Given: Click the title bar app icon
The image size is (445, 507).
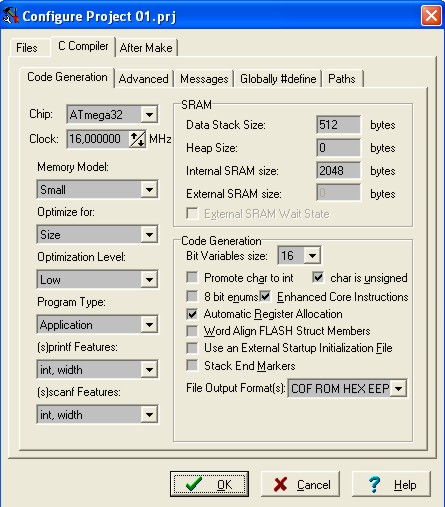Looking at the screenshot, I should pos(10,16).
